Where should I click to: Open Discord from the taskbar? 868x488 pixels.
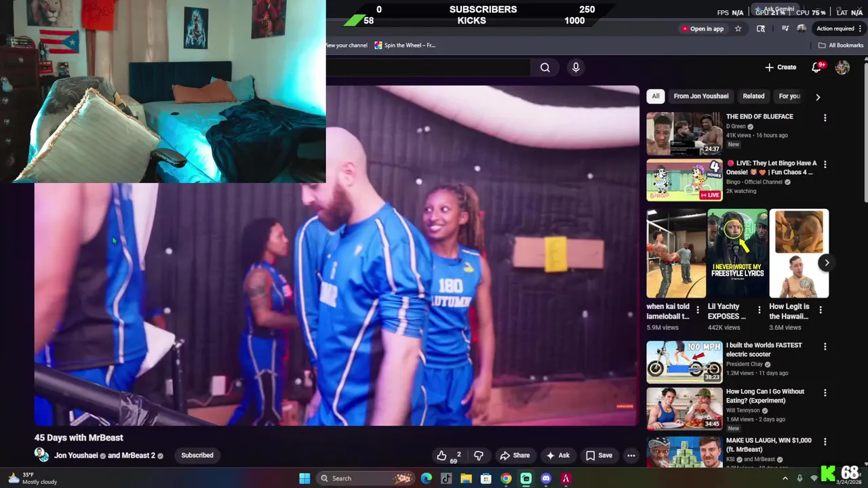pyautogui.click(x=546, y=479)
